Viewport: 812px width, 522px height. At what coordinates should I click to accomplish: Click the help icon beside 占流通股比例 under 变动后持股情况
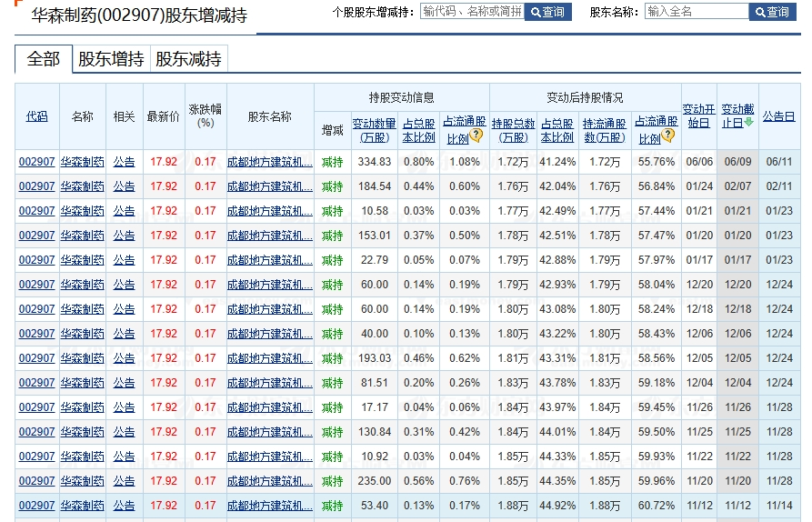[x=668, y=136]
